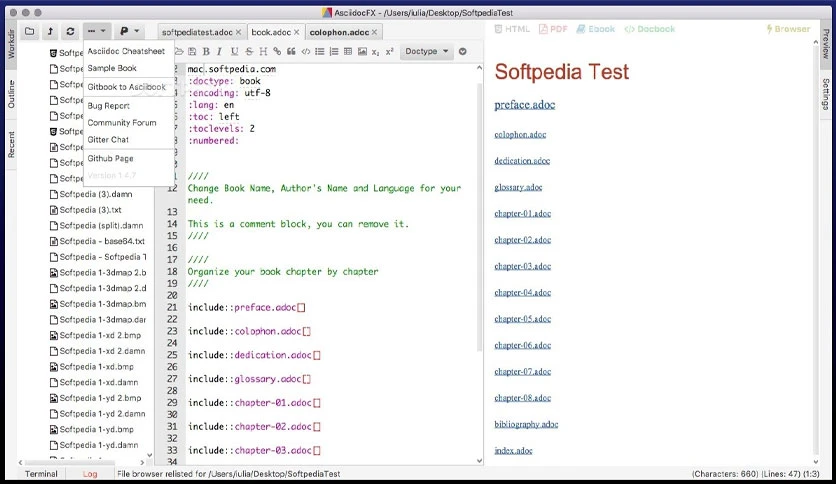Open the folder browse icon in file toolbar

[29, 31]
